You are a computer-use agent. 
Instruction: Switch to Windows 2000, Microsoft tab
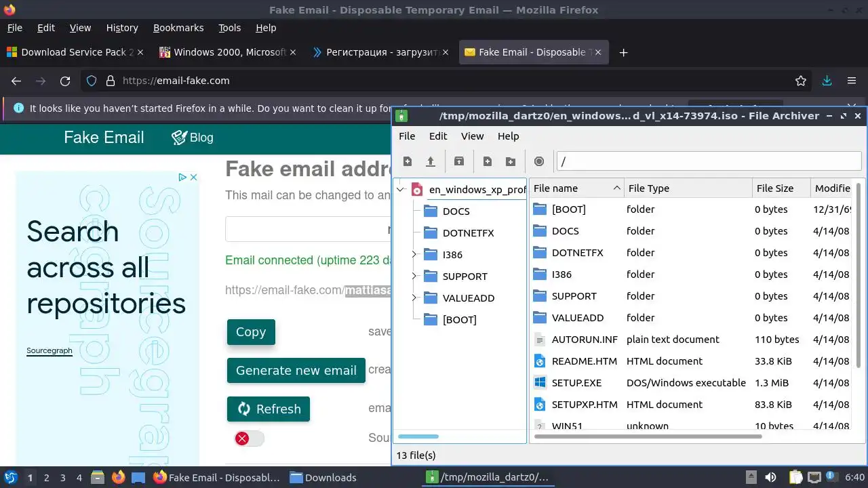tap(228, 52)
